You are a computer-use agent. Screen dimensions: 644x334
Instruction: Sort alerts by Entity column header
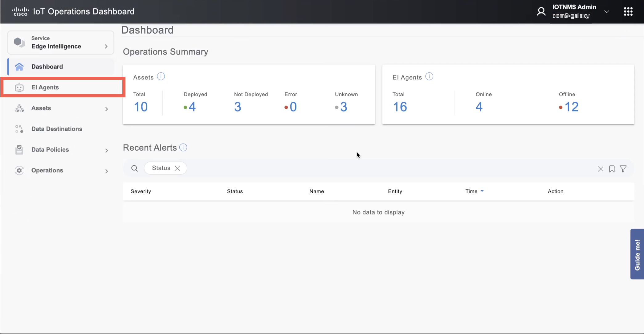coord(395,191)
